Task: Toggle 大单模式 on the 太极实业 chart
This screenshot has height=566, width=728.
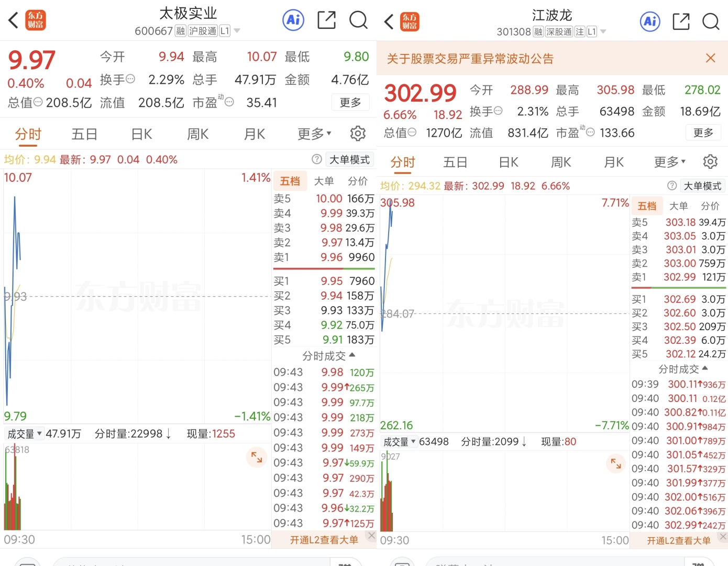Action: pyautogui.click(x=349, y=159)
